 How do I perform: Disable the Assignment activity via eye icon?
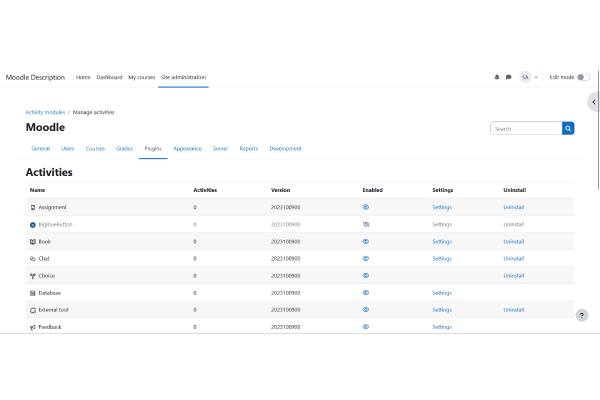(x=366, y=207)
